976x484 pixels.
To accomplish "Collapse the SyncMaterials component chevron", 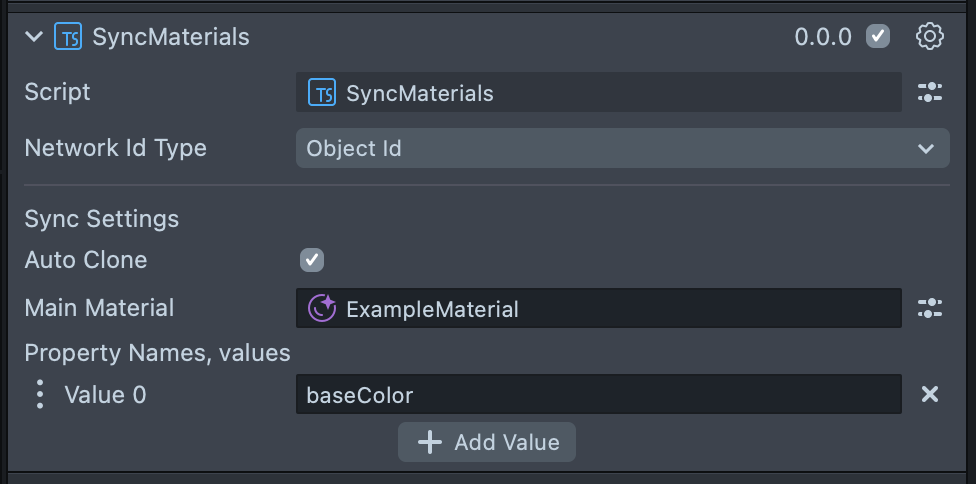I will [34, 37].
